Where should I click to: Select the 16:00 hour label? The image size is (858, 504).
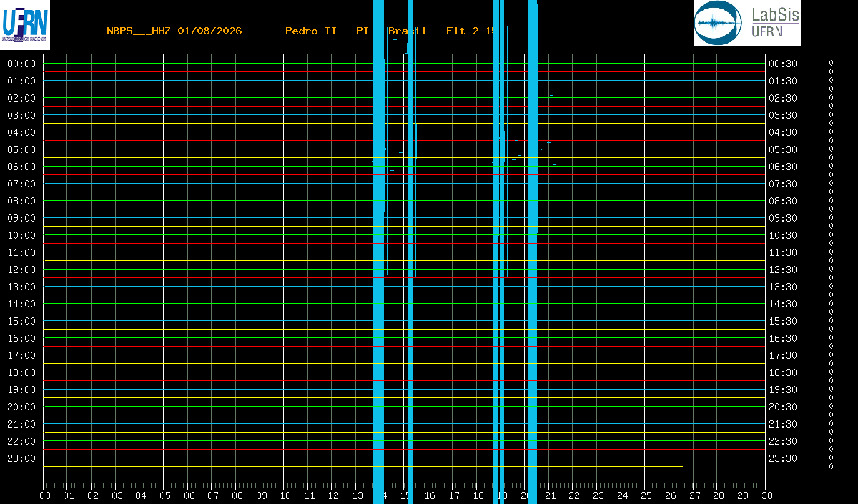pos(21,338)
